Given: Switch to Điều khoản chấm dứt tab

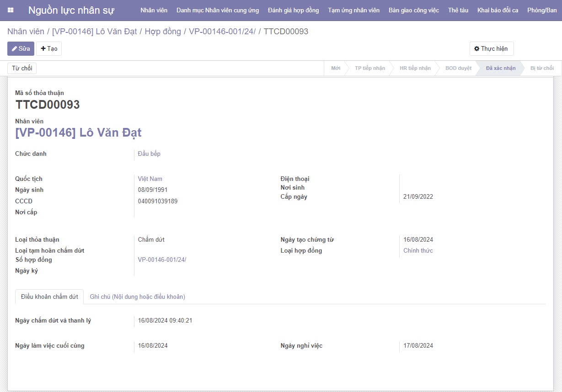Looking at the screenshot, I should (49, 297).
